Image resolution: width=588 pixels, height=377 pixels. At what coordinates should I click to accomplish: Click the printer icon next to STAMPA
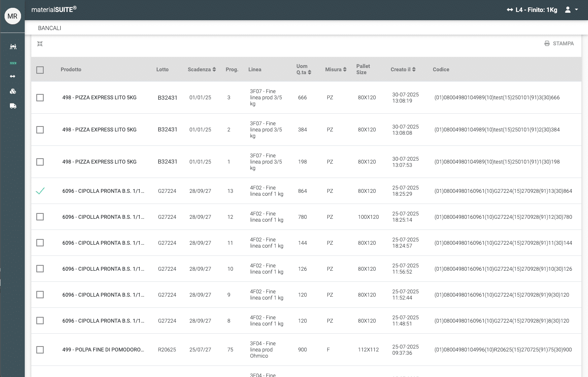[x=547, y=43]
